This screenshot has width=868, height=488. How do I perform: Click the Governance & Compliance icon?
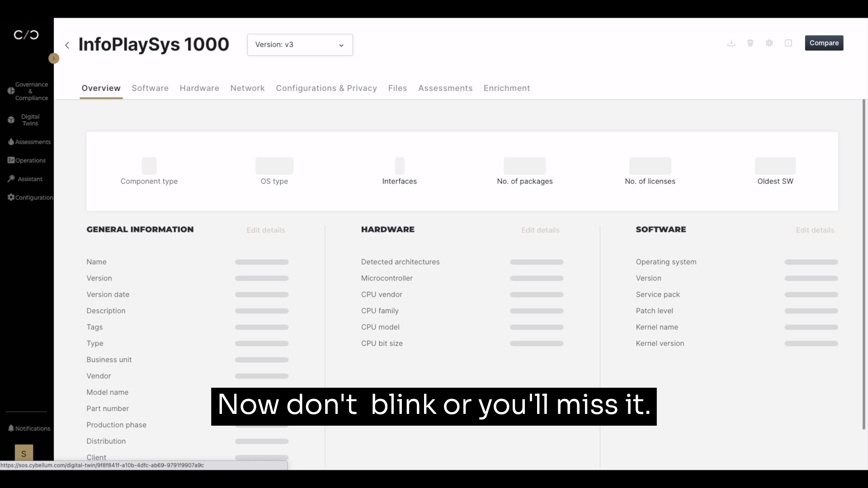pos(11,90)
